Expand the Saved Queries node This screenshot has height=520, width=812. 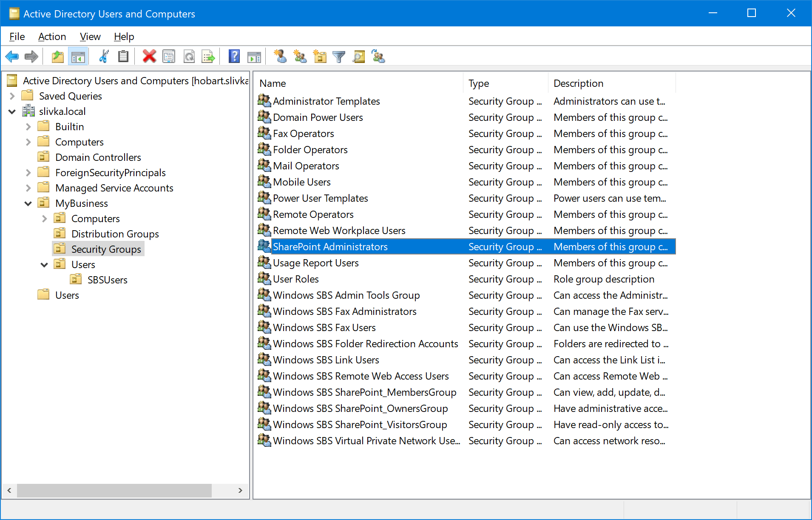pyautogui.click(x=12, y=96)
